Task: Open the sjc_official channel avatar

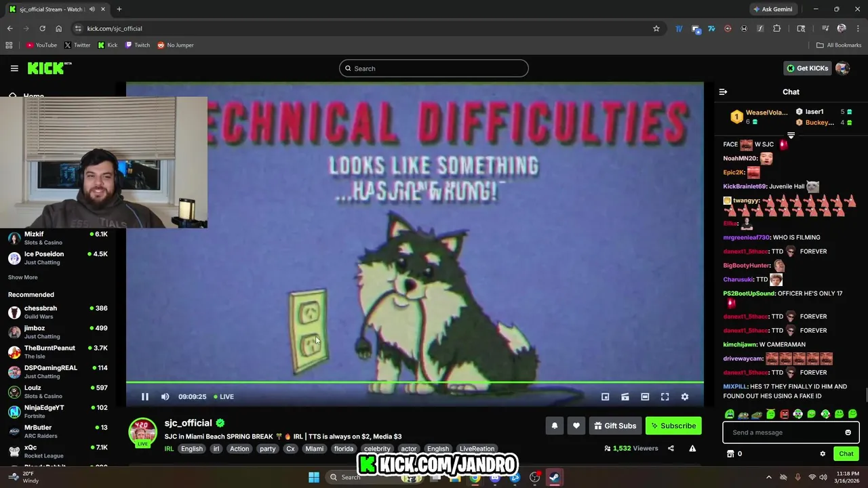Action: [142, 432]
